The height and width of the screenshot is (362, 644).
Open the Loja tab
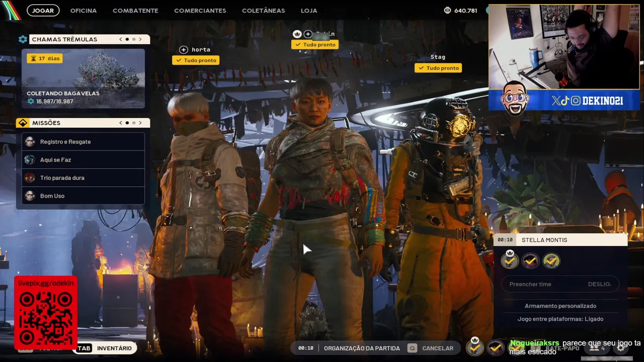(x=309, y=10)
